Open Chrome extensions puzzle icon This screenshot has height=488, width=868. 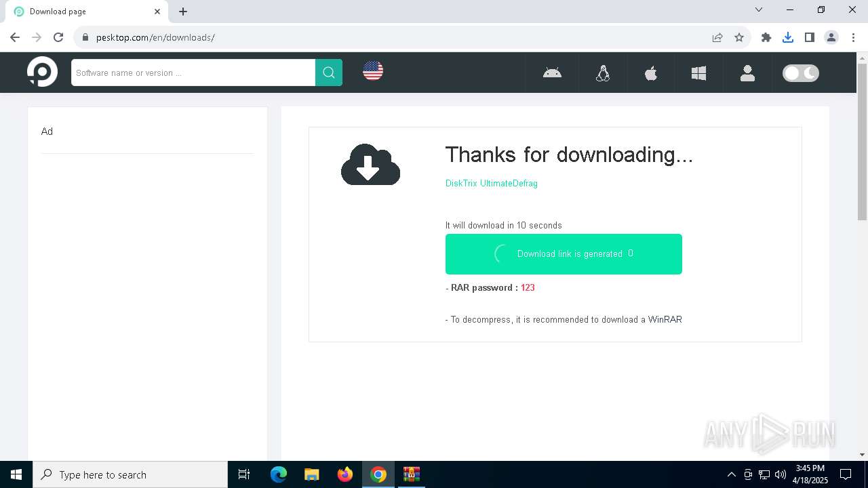pos(766,37)
